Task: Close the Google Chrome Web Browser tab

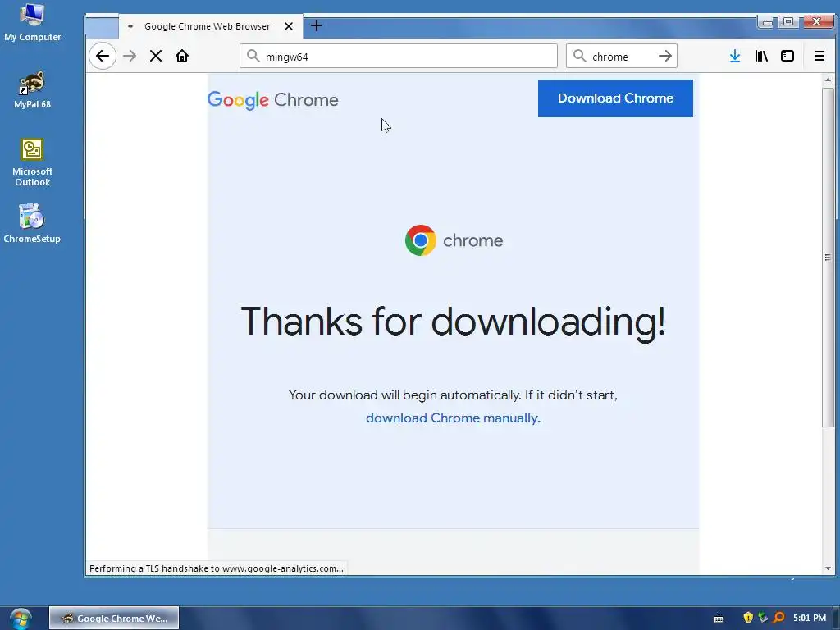Action: [289, 26]
